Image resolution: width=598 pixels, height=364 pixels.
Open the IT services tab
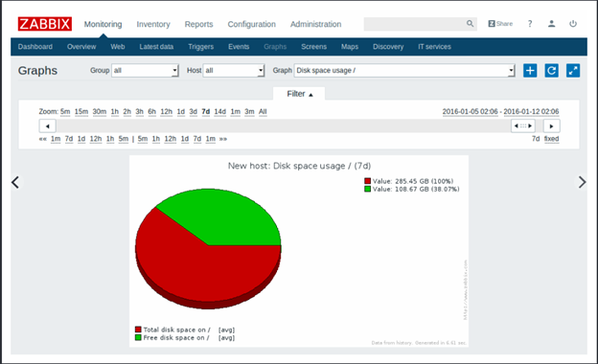click(x=434, y=47)
